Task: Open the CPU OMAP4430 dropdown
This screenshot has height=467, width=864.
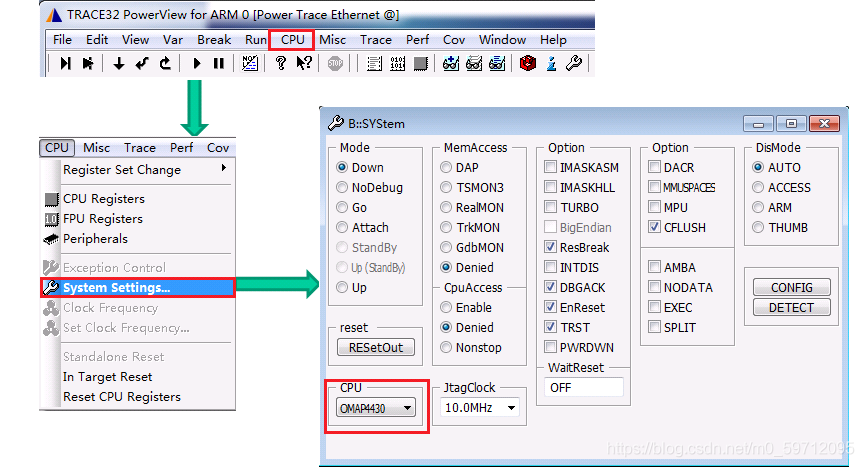Action: (x=376, y=408)
